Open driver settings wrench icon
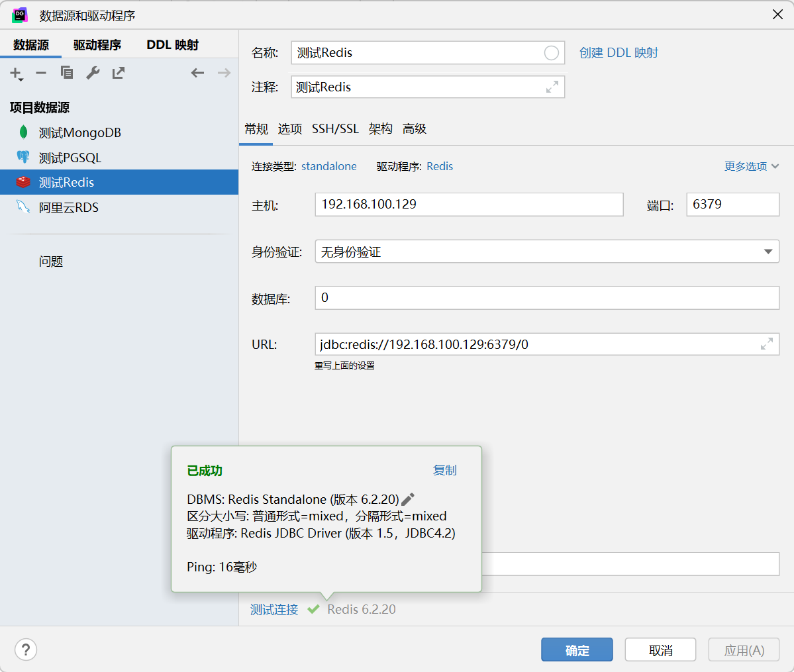The height and width of the screenshot is (672, 794). coord(93,73)
